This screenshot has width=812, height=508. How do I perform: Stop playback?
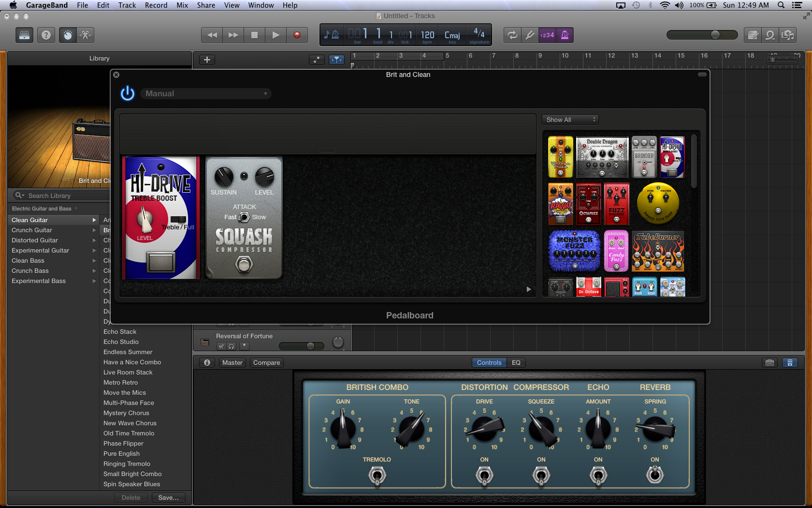(x=254, y=35)
